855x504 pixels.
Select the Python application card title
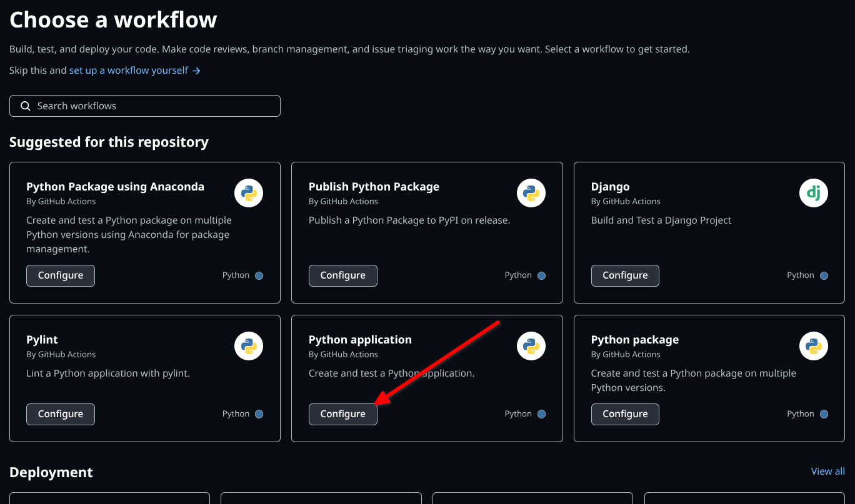tap(360, 340)
